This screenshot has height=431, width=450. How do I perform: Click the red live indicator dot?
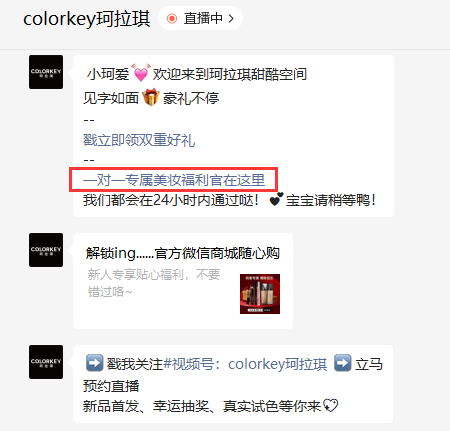(172, 18)
